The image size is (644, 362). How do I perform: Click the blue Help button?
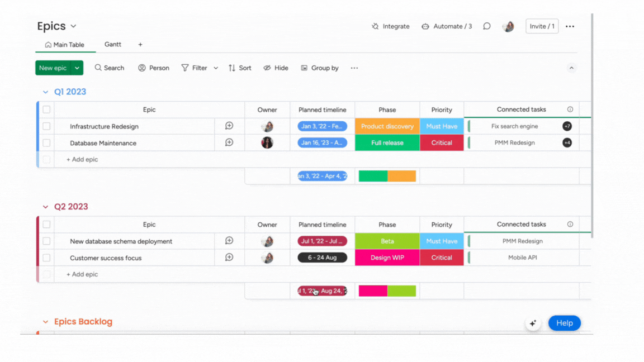click(564, 323)
